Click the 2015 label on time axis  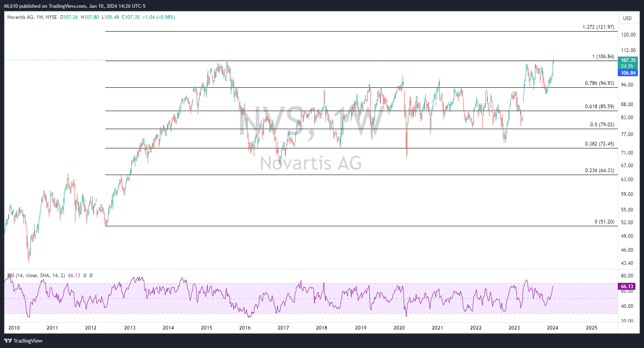[207, 328]
